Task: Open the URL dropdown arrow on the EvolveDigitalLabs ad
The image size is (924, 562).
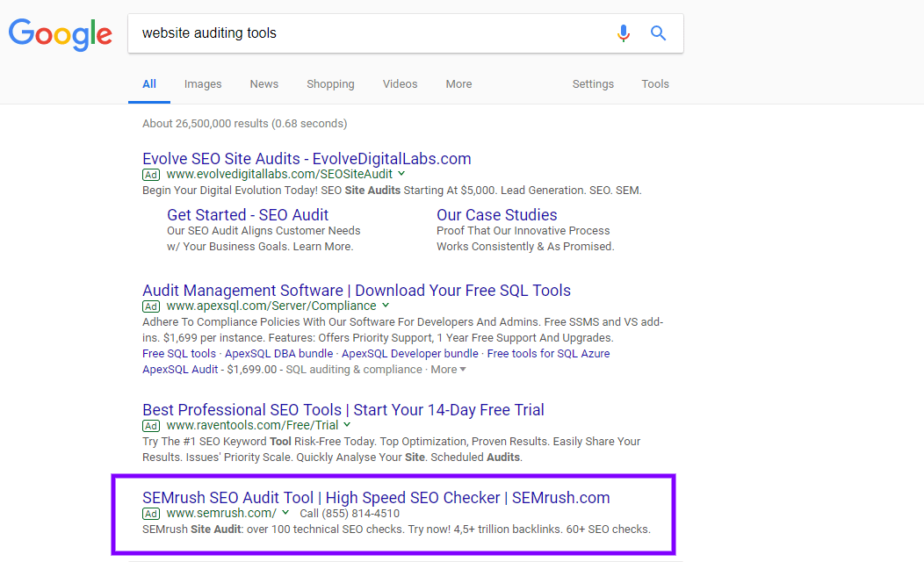Action: (402, 174)
